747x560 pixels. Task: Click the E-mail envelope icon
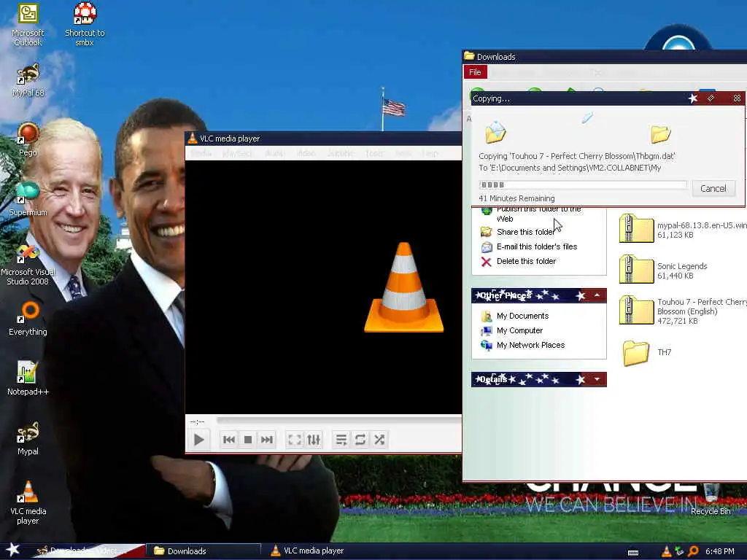[x=487, y=247]
